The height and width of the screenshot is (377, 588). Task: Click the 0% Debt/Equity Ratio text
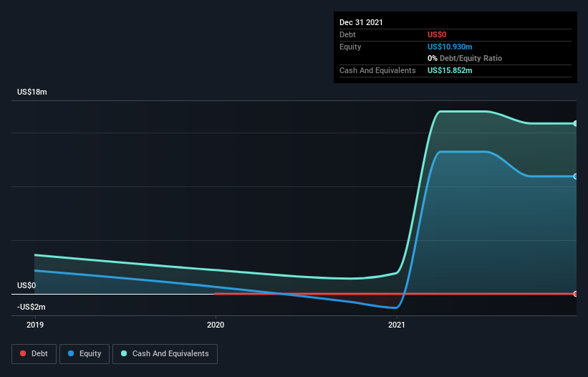pos(465,58)
